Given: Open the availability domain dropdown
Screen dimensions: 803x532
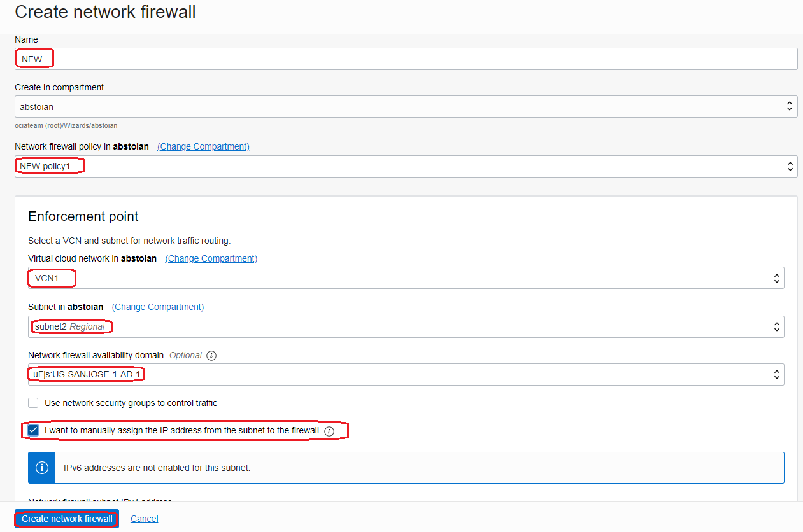Looking at the screenshot, I should (406, 374).
